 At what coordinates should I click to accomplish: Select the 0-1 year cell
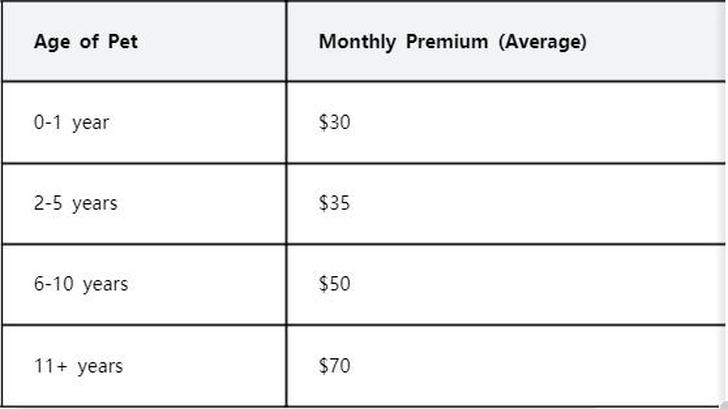[144, 123]
